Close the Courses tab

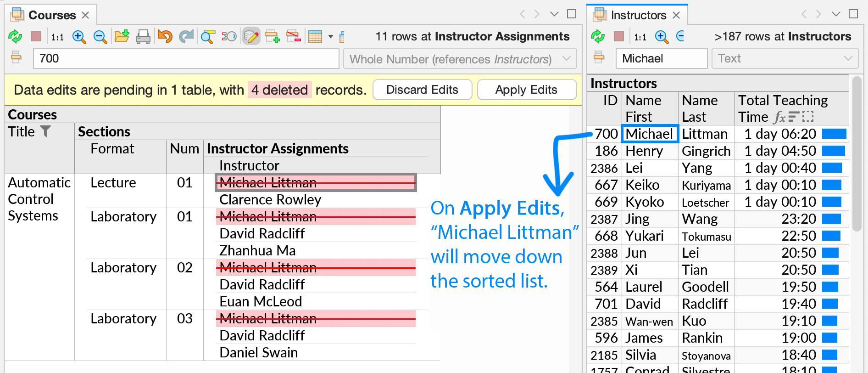pyautogui.click(x=85, y=15)
